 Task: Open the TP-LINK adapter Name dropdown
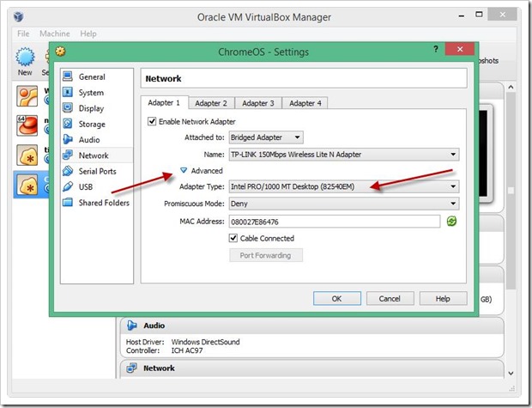pyautogui.click(x=344, y=155)
